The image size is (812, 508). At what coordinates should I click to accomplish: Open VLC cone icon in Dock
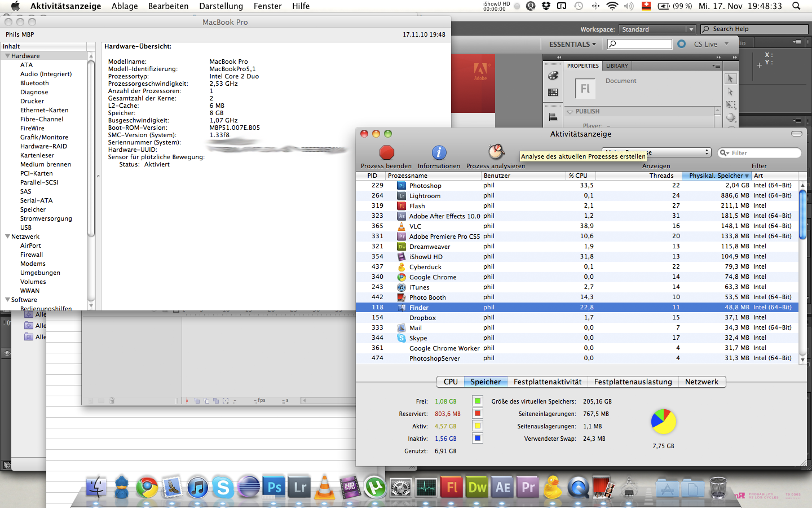(x=325, y=487)
